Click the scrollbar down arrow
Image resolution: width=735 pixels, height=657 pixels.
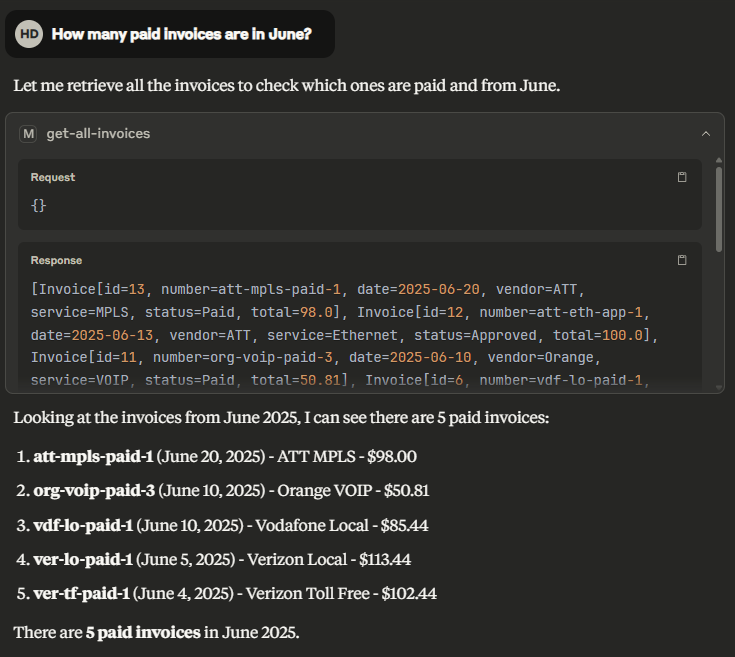[719, 388]
